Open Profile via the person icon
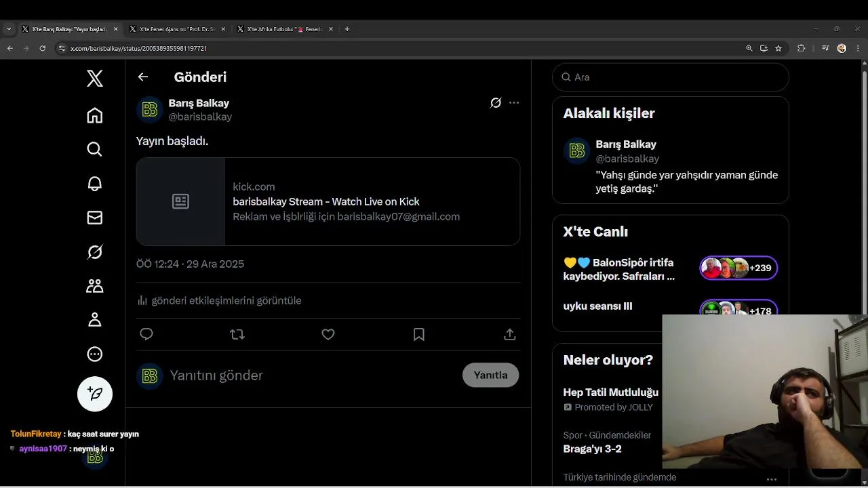Viewport: 868px width, 488px height. (95, 320)
